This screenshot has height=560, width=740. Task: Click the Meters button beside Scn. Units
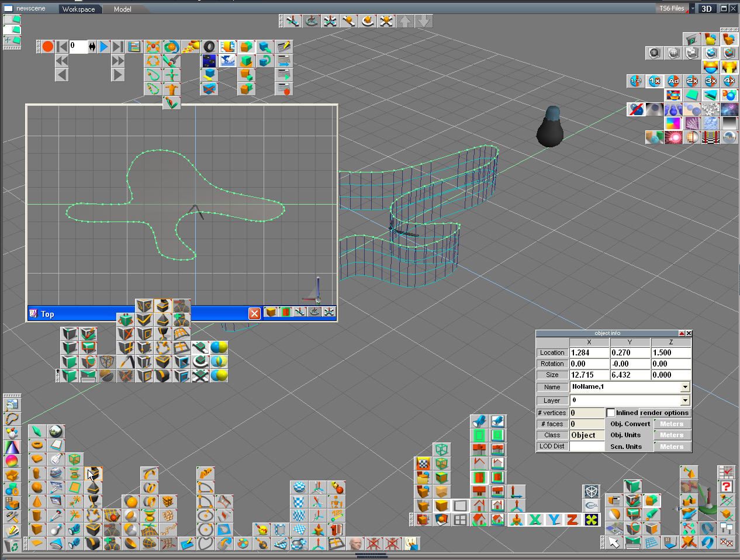(x=672, y=447)
